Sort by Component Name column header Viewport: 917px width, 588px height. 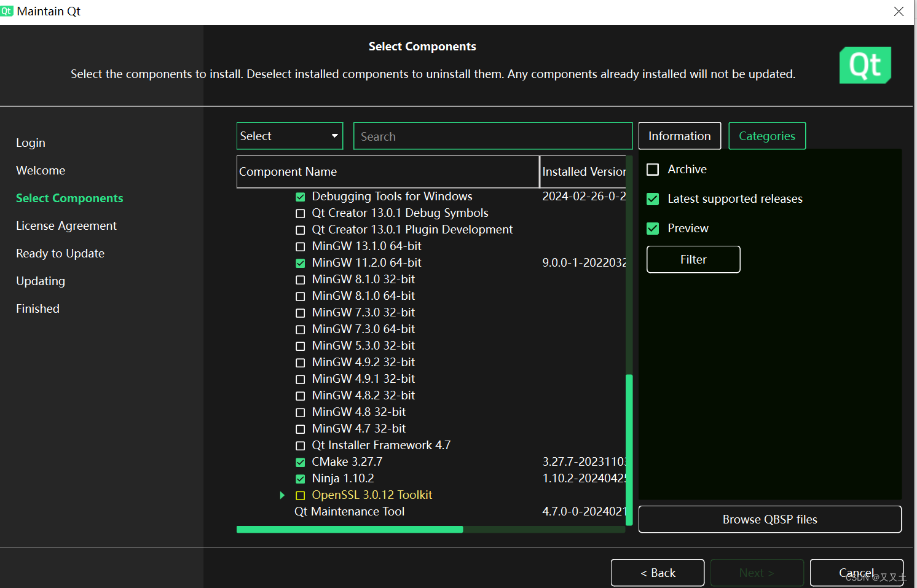coord(388,171)
